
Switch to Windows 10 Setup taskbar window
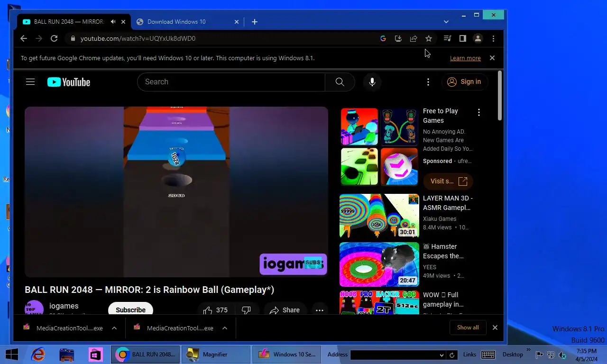pos(286,354)
